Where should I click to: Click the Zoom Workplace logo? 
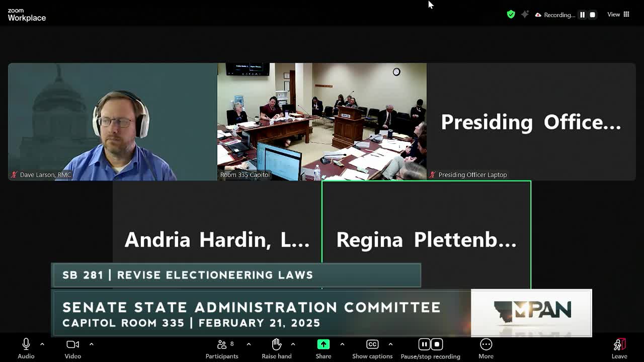(27, 15)
